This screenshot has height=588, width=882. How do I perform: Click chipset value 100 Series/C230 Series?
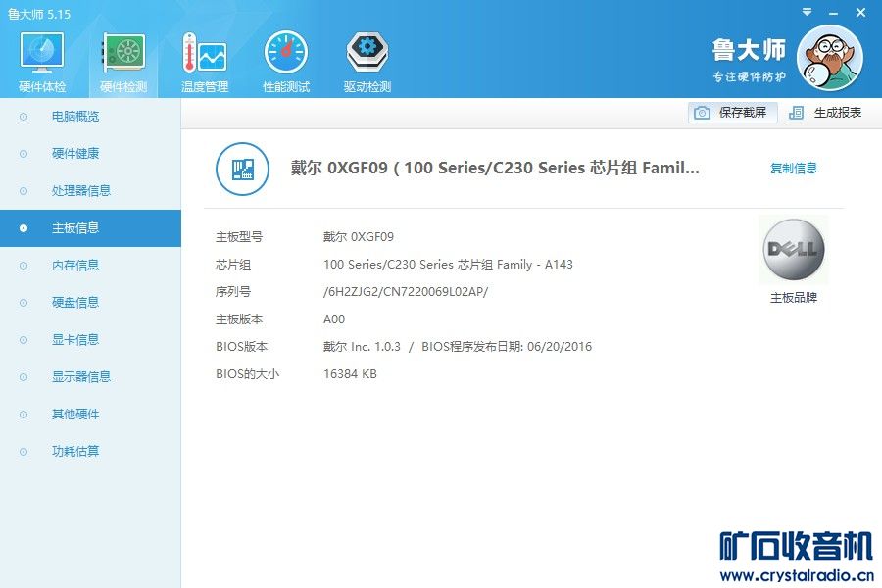pos(448,264)
